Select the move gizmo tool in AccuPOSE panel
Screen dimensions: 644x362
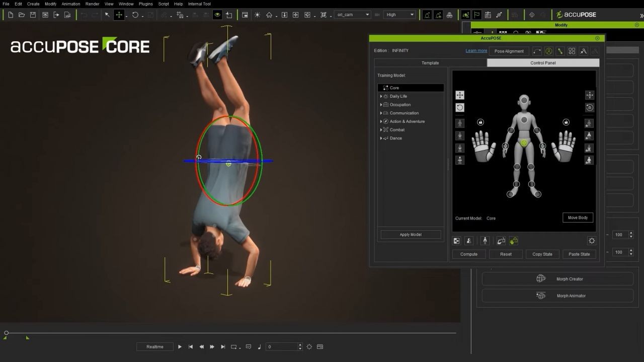coord(460,95)
